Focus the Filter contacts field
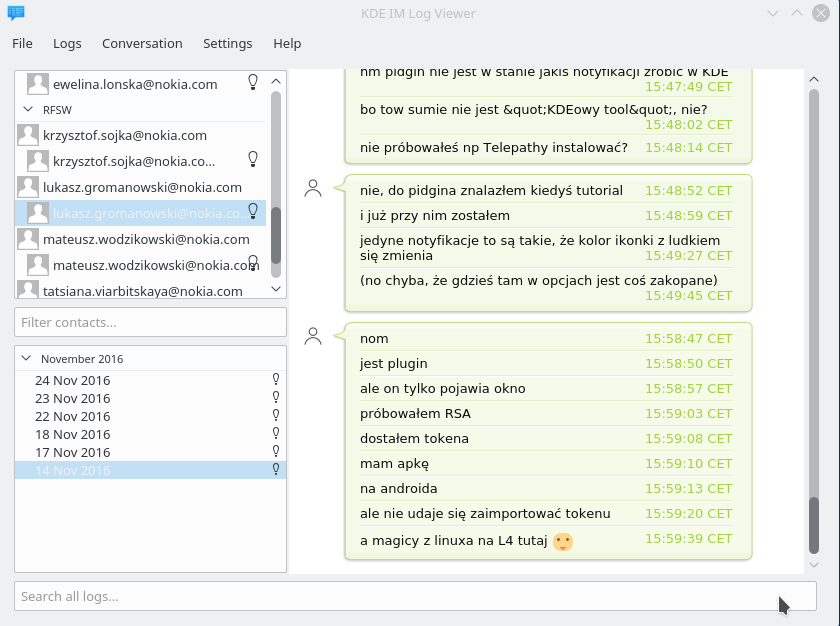This screenshot has height=626, width=840. (151, 322)
